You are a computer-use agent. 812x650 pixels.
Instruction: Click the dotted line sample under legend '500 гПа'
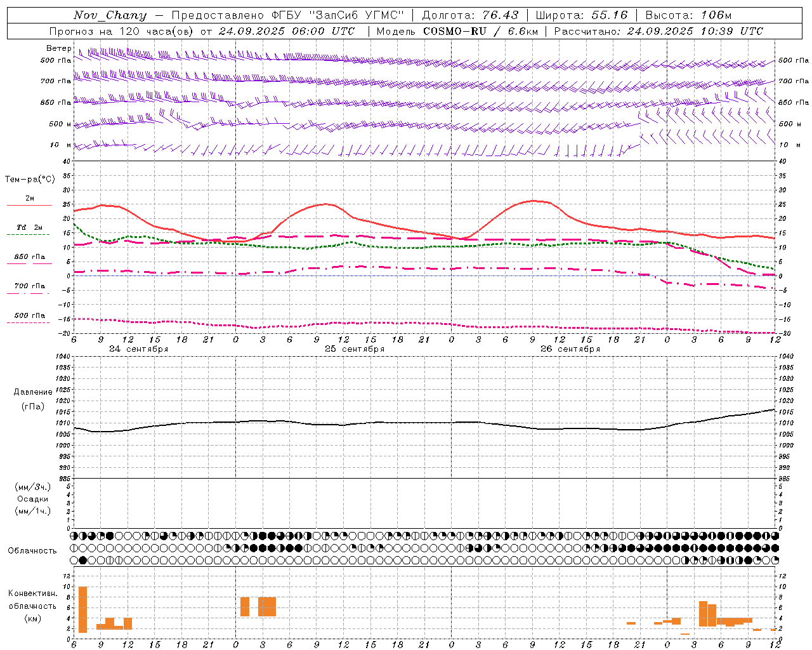(x=29, y=322)
